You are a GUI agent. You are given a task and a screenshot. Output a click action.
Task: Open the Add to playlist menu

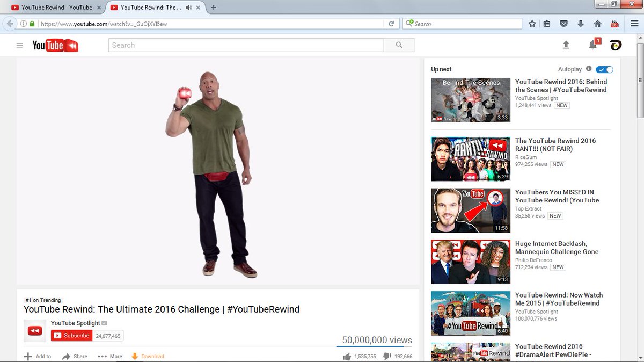[38, 357]
